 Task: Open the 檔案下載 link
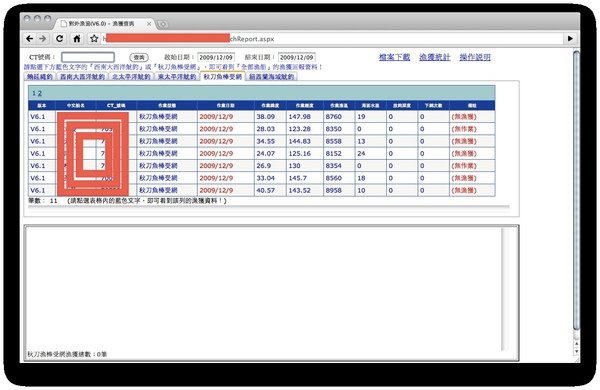pyautogui.click(x=395, y=57)
